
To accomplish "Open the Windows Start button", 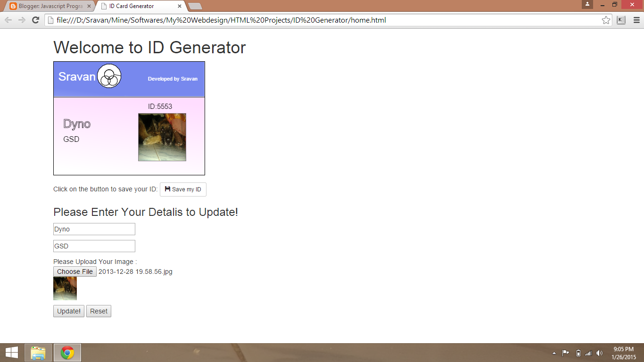I will pyautogui.click(x=11, y=353).
